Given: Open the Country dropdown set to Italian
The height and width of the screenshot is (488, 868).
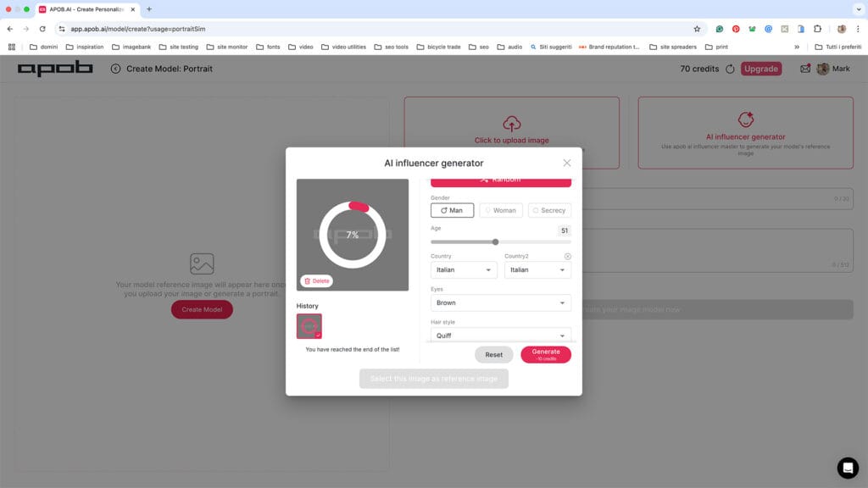Looking at the screenshot, I should [464, 270].
